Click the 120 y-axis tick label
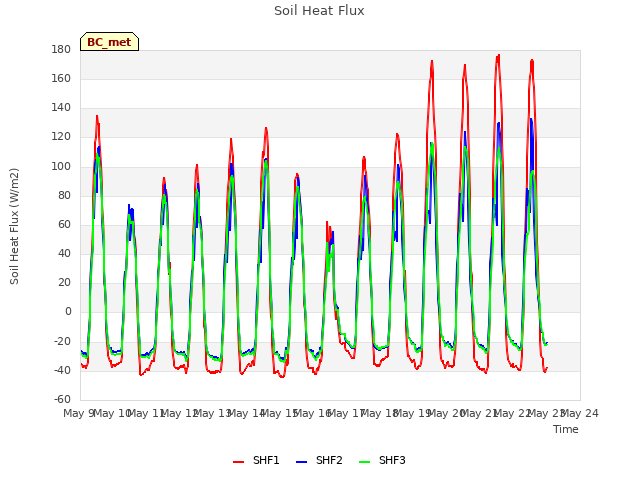The height and width of the screenshot is (480, 640). 61,137
